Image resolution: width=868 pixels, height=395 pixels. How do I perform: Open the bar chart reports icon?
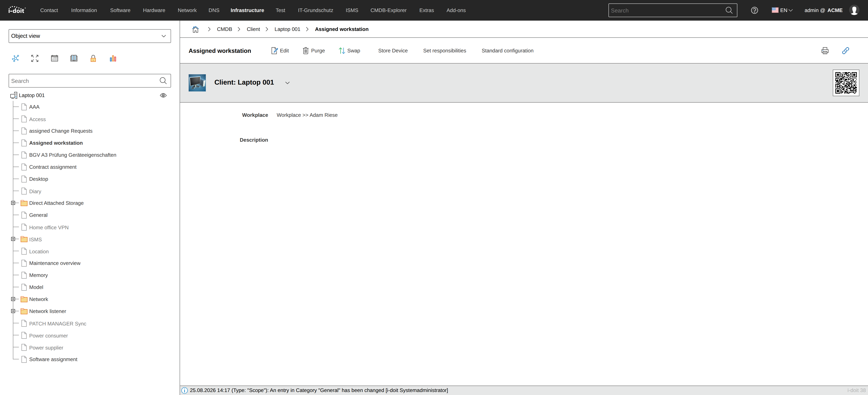(x=113, y=58)
